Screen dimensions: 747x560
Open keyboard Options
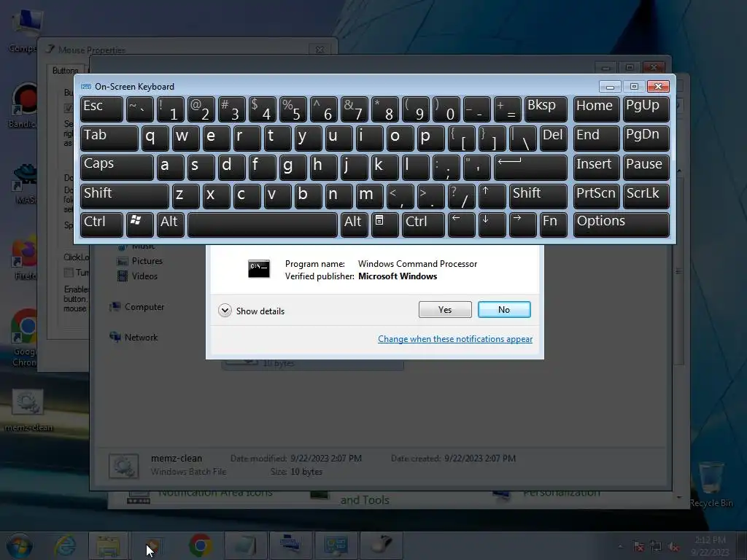click(622, 225)
